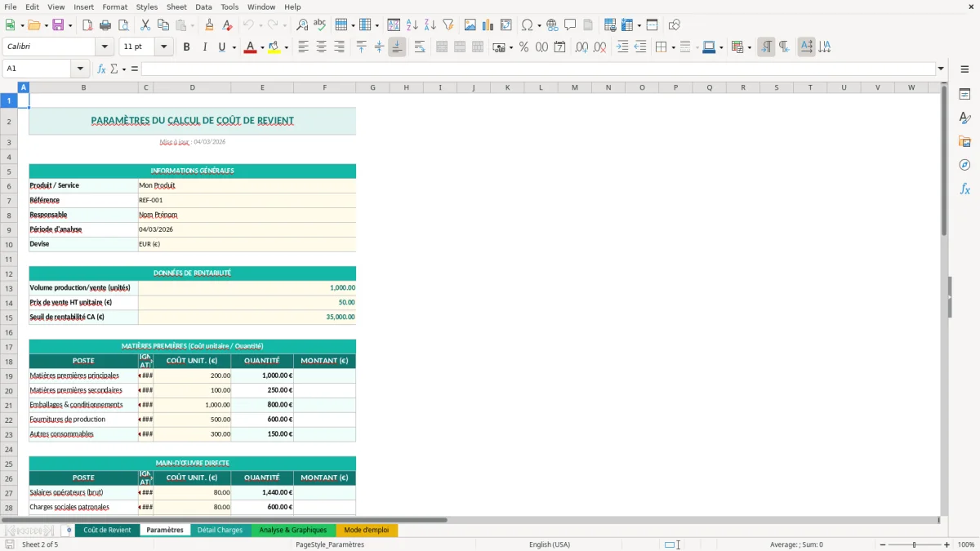Screen dimensions: 980x551
Task: Click the Sort Ascending icon
Action: click(x=412, y=25)
